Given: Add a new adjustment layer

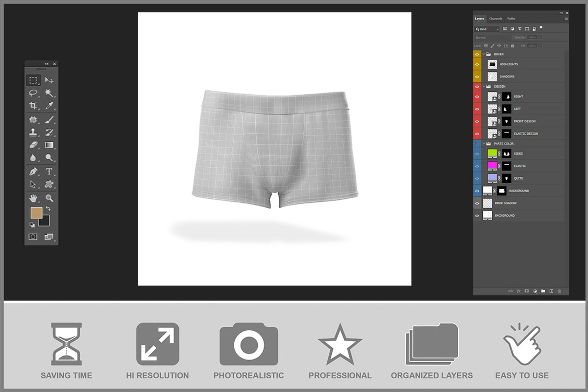Looking at the screenshot, I should (x=535, y=291).
